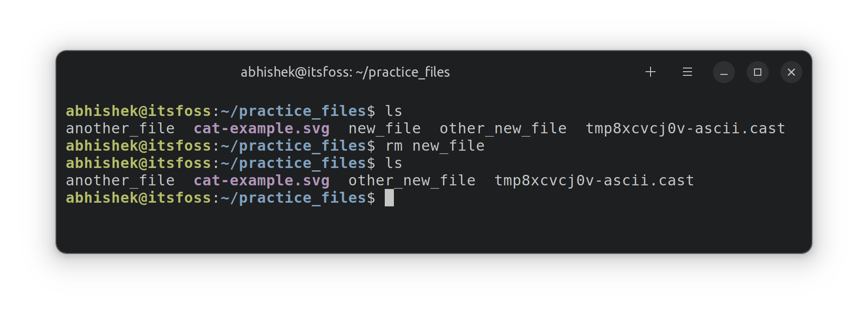Click the rm new_file command line
868x315 pixels.
coord(435,145)
